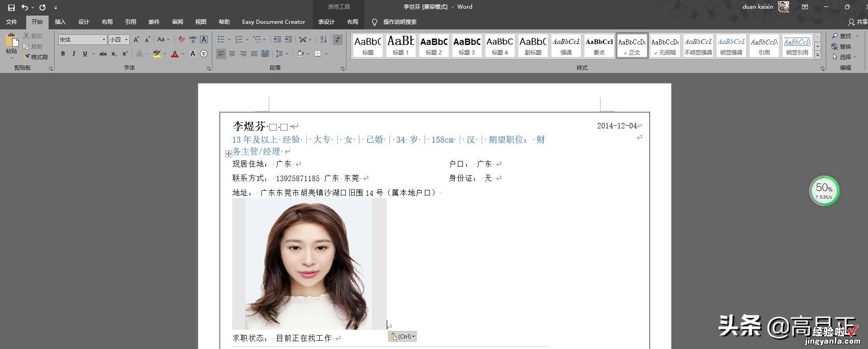Switch to the 插入 tab
This screenshot has height=349, width=868.
click(61, 22)
